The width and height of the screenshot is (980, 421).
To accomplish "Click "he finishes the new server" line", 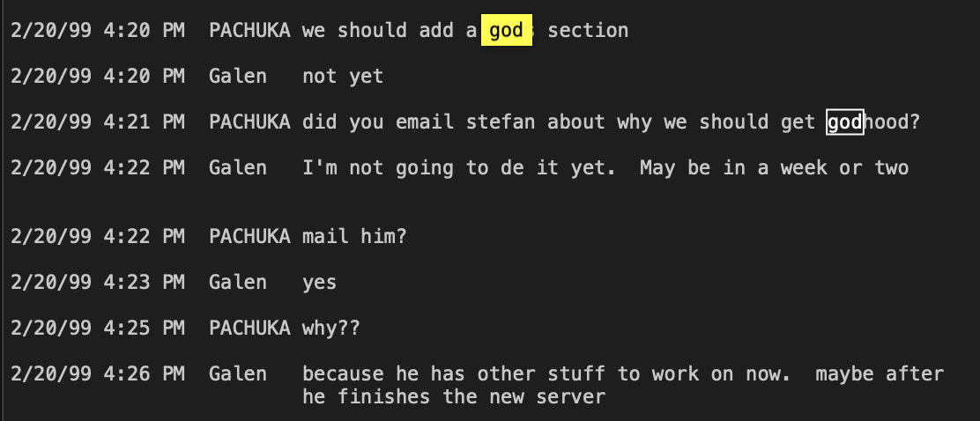I will (x=453, y=396).
